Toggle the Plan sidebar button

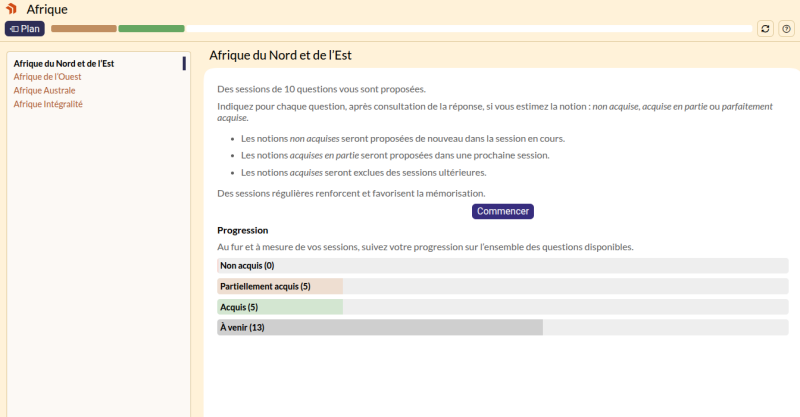coord(25,29)
